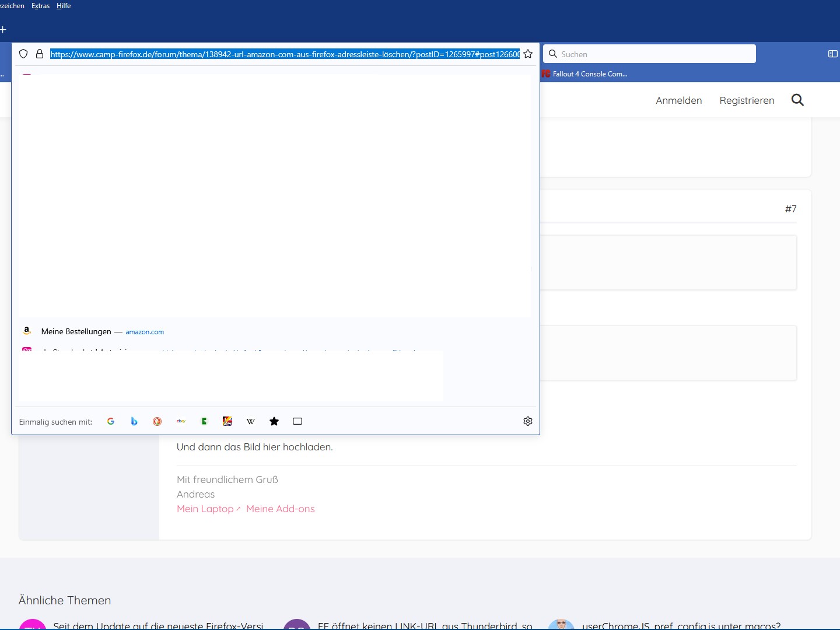Search in bookmarks via star icon

point(274,421)
